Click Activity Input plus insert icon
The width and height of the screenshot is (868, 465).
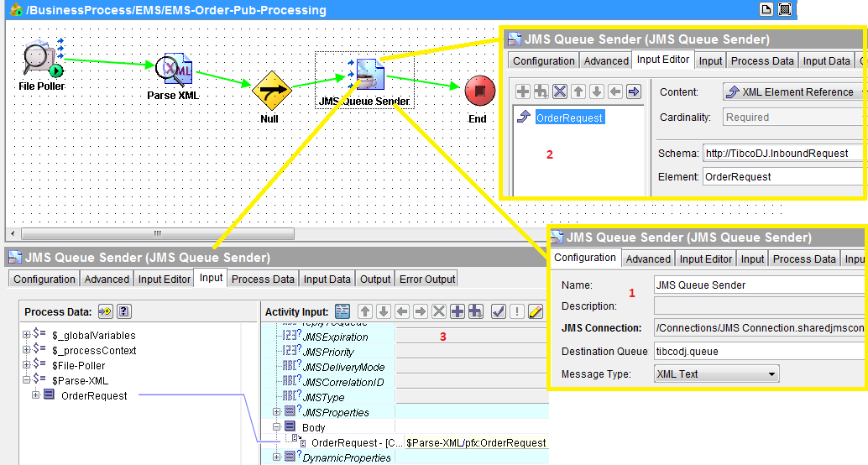point(458,311)
